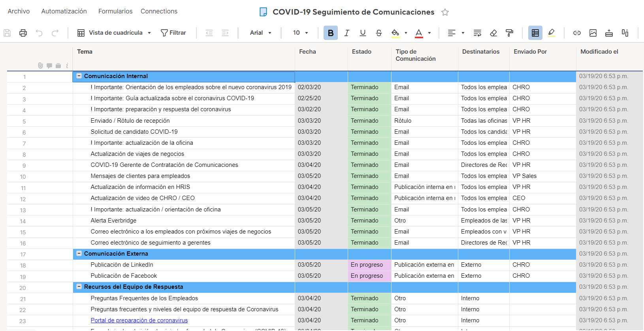Click the sheet icon beside the title

[x=263, y=12]
